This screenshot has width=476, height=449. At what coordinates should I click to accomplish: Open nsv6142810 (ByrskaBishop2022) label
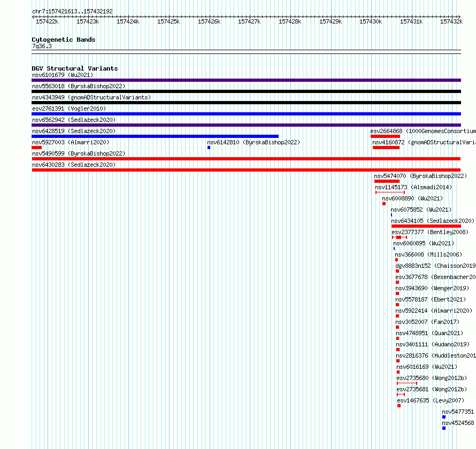254,142
